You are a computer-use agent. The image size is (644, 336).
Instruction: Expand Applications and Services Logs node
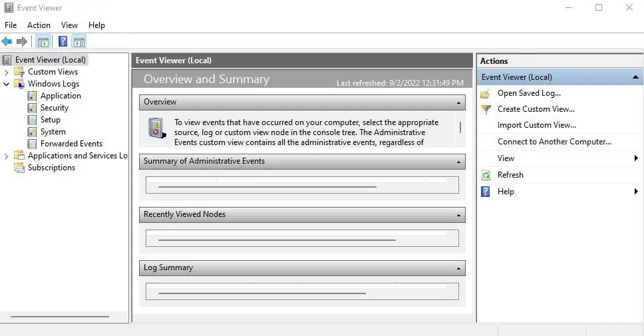tap(6, 156)
